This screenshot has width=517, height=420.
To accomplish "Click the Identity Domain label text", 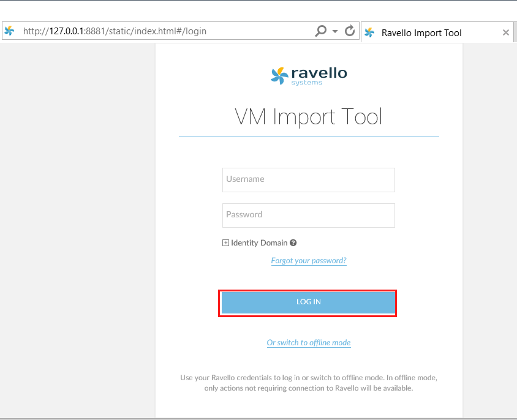I will (259, 243).
